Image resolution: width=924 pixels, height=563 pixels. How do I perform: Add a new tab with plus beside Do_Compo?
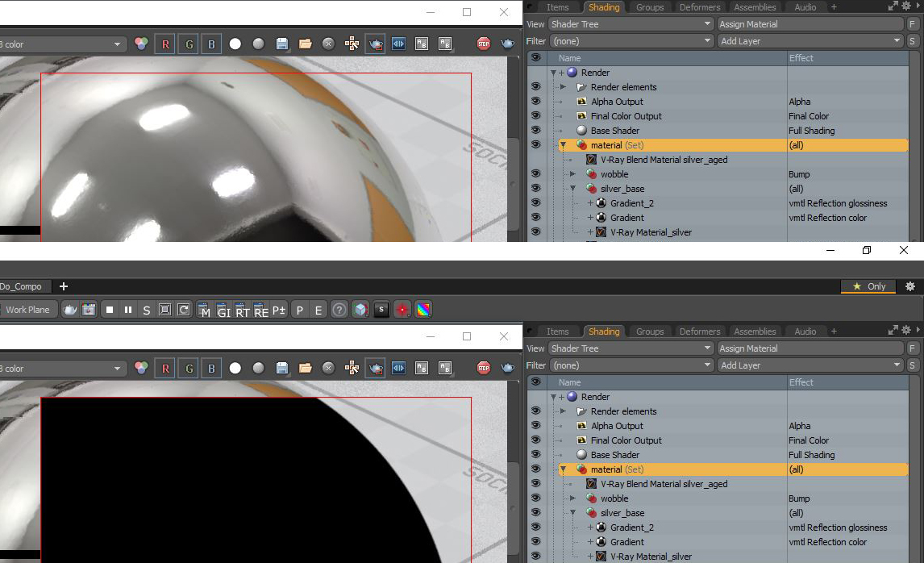[x=64, y=286]
